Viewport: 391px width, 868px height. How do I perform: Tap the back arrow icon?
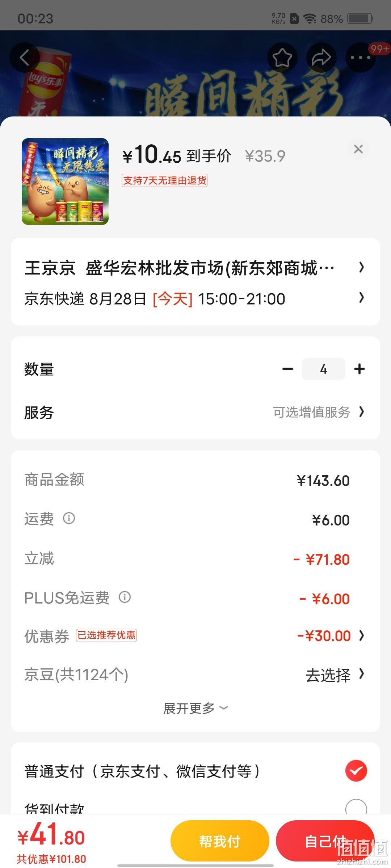[x=24, y=58]
